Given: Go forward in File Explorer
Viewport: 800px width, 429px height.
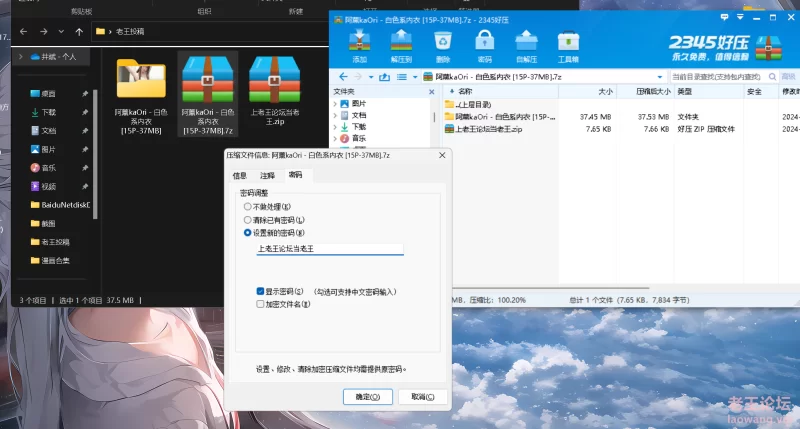Looking at the screenshot, I should (x=44, y=32).
